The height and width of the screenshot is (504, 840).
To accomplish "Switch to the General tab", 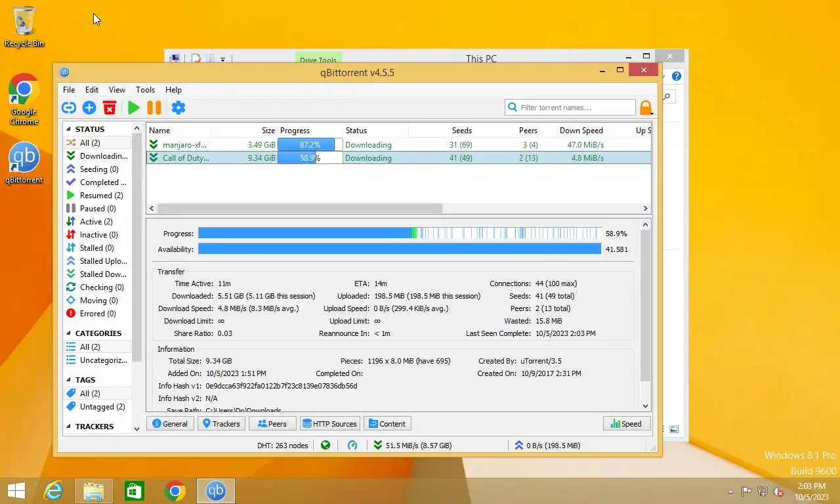I will pos(170,424).
